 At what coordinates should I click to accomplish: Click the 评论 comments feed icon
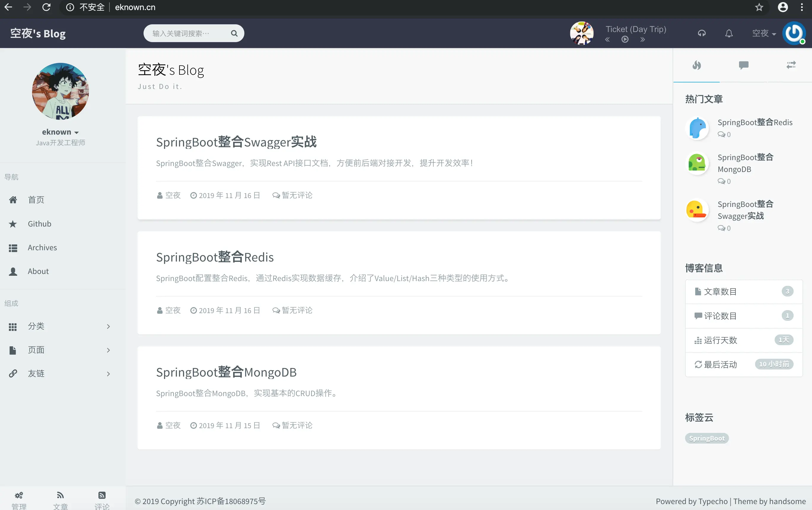102,495
